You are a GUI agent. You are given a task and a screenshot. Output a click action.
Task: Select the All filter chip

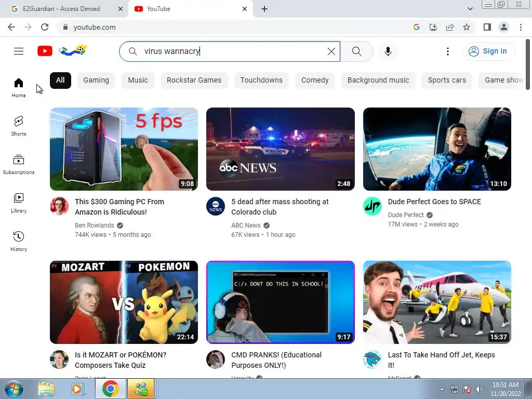[60, 81]
